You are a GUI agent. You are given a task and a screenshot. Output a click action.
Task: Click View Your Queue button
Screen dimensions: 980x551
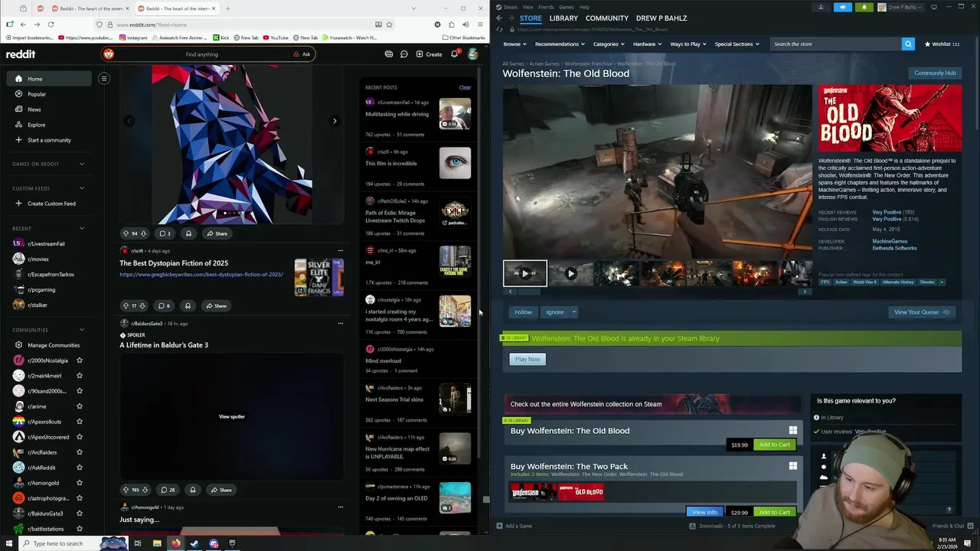point(922,312)
